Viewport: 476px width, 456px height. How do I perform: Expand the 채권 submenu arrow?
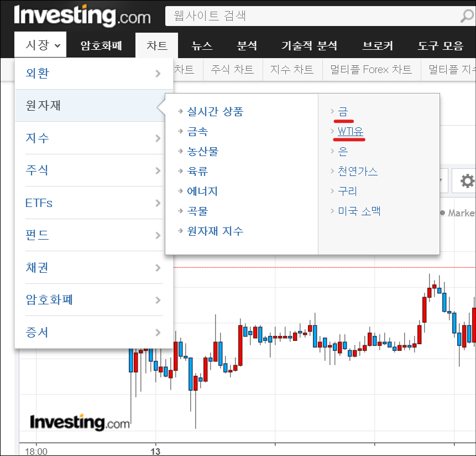(158, 268)
